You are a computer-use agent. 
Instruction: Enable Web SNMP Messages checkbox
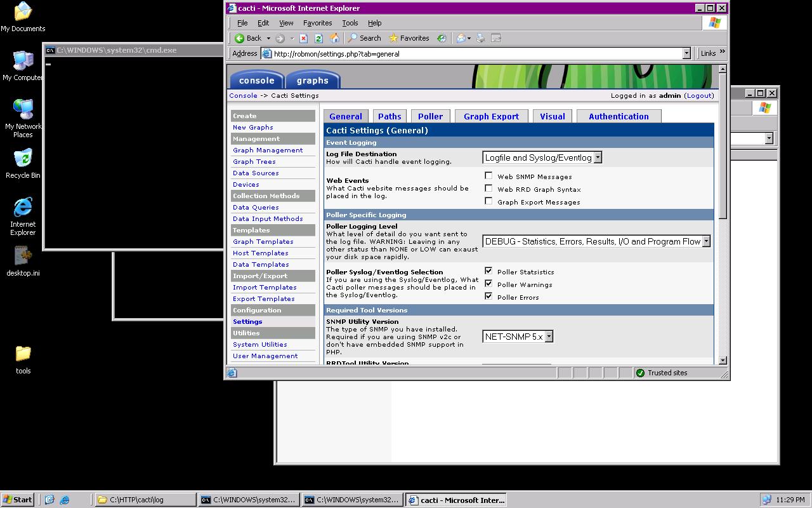tap(488, 176)
